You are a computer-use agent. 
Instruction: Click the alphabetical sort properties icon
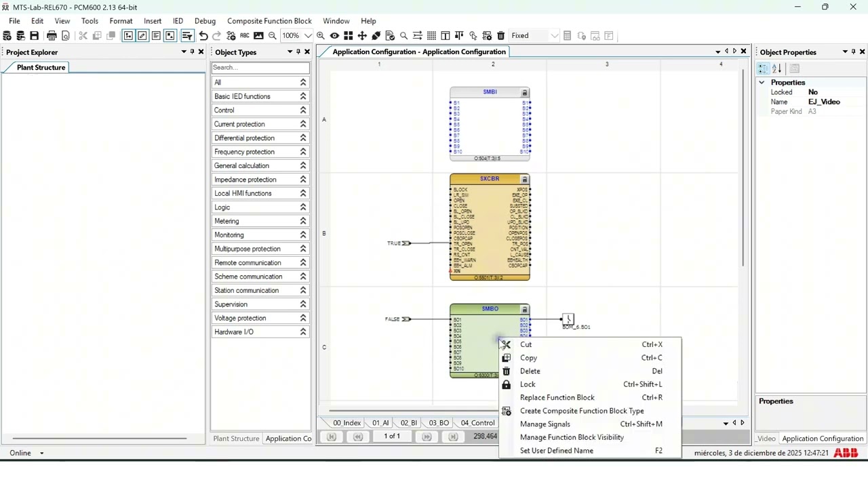(x=777, y=68)
